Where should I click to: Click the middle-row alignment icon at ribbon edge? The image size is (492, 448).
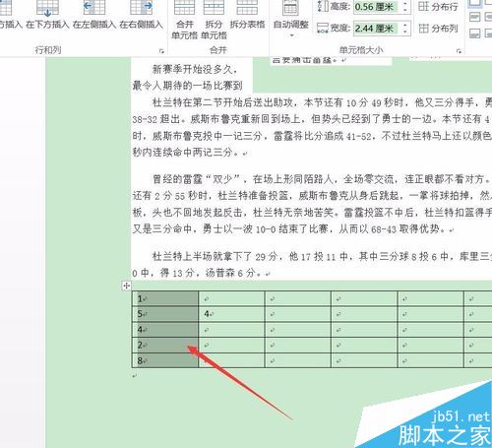tap(475, 17)
